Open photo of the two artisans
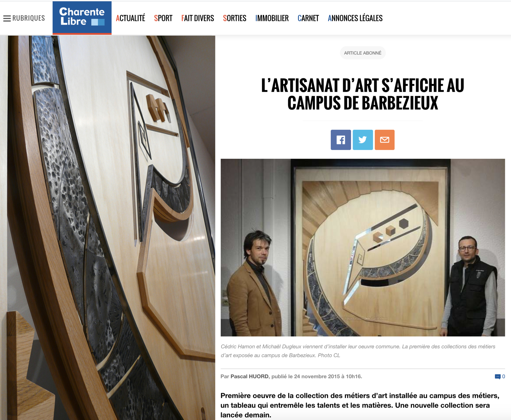This screenshot has width=511, height=420. [x=362, y=247]
